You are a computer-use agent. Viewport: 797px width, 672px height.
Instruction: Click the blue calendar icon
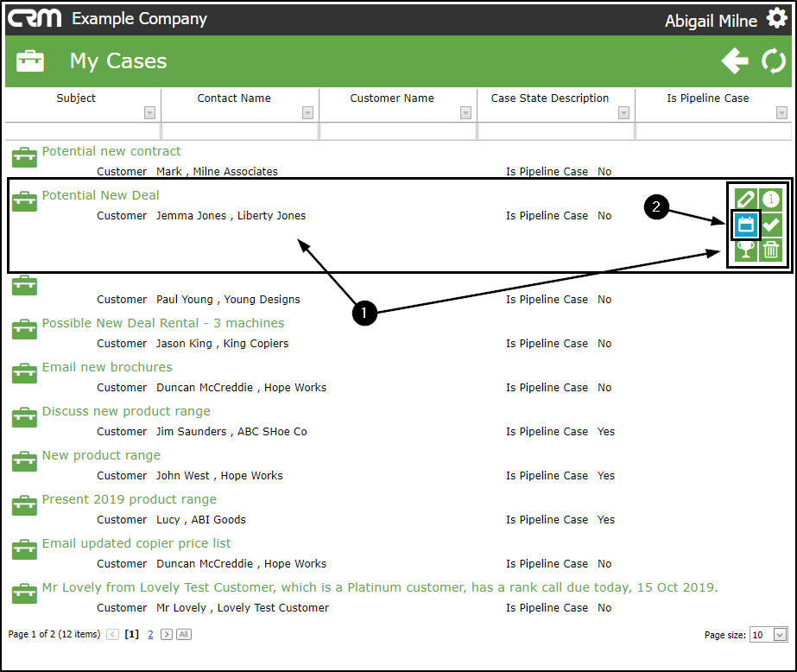point(745,225)
